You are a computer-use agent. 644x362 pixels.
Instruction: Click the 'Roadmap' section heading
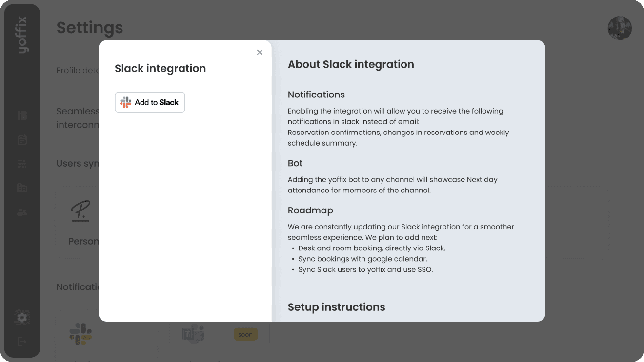pyautogui.click(x=310, y=210)
